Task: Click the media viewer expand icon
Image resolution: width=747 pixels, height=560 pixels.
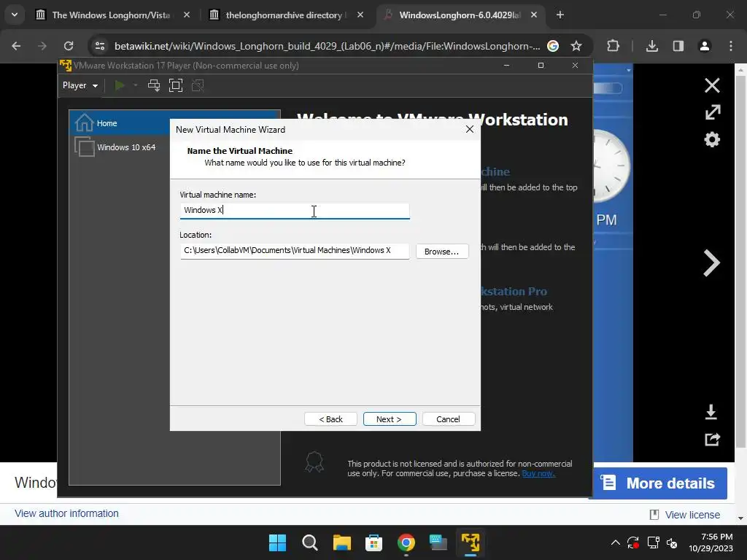Action: click(712, 112)
